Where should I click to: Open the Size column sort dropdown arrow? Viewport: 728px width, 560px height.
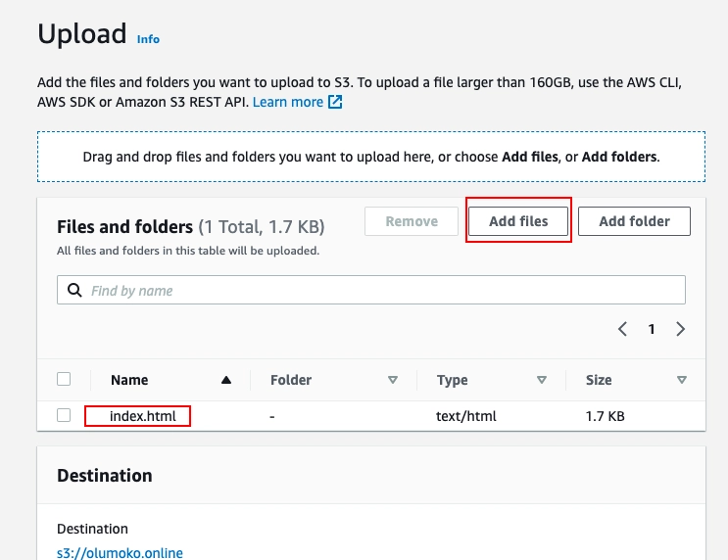coord(682,380)
